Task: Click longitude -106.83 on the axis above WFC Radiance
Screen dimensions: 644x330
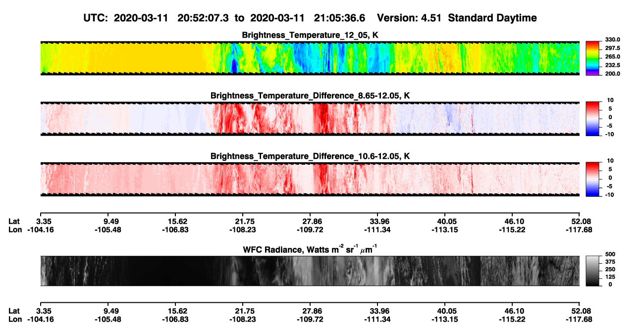Action: pyautogui.click(x=175, y=230)
